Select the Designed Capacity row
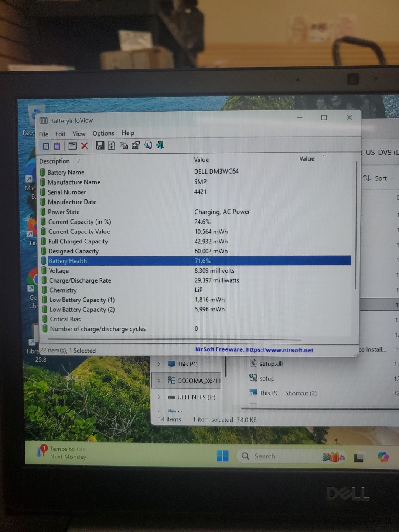The image size is (399, 532). [x=195, y=251]
